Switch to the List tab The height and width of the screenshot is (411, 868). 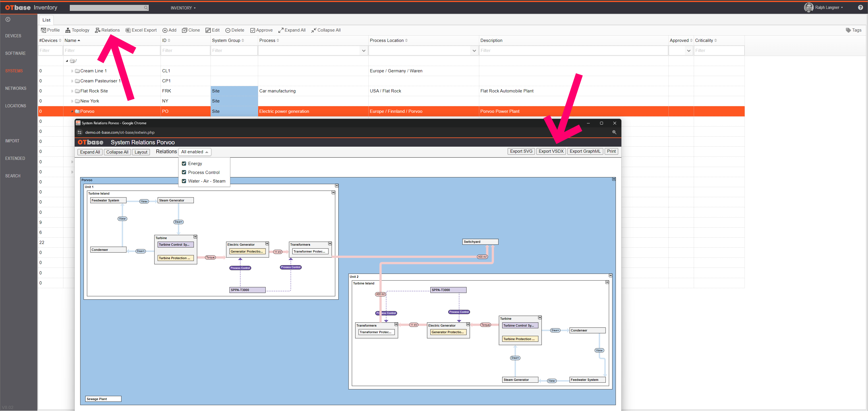[x=46, y=20]
